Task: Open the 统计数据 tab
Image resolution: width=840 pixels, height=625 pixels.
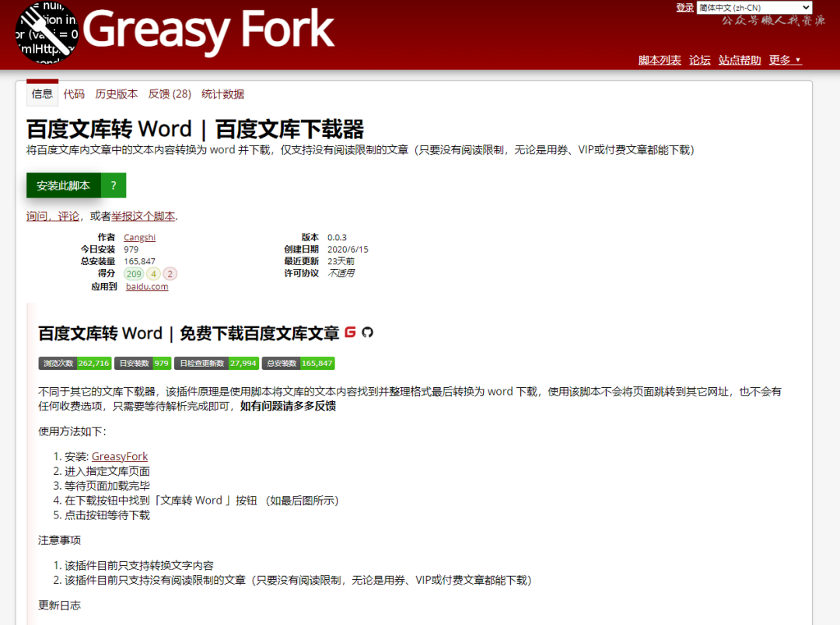Action: click(x=223, y=94)
